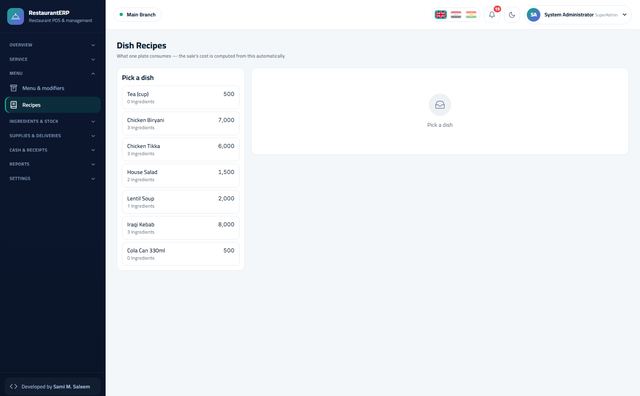Pick the Chicken Biryani dish

[180, 123]
